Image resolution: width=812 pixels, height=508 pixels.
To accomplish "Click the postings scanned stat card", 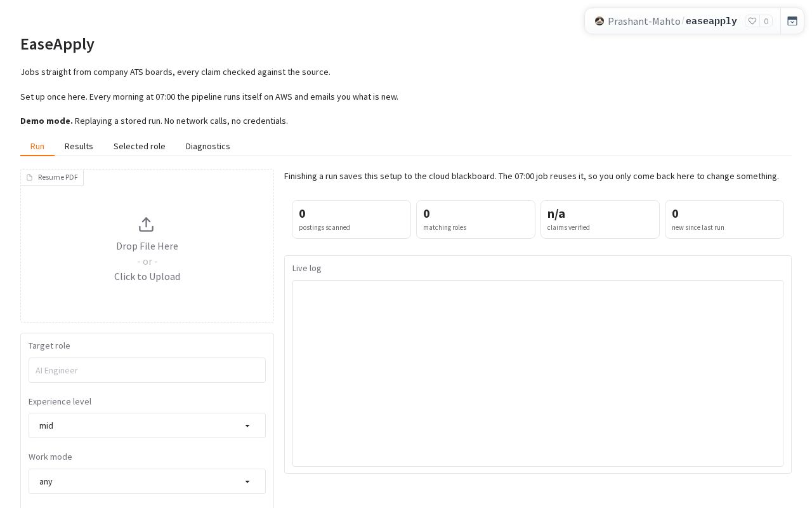I will coord(351,220).
